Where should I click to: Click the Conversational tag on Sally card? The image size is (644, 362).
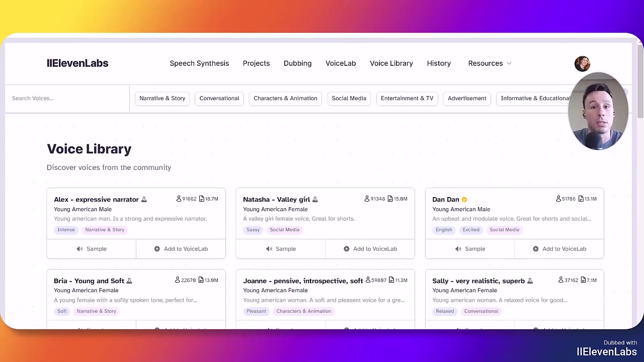pyautogui.click(x=481, y=311)
